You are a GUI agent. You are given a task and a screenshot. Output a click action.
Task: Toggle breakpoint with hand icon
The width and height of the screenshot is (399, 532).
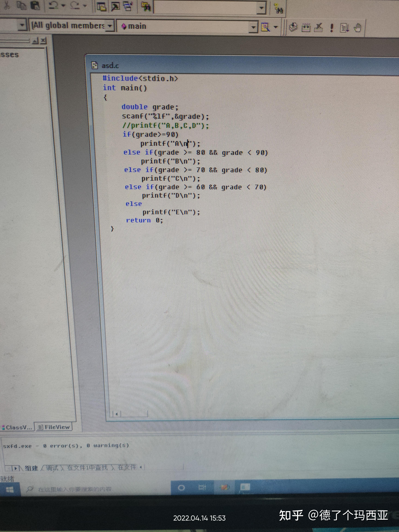pyautogui.click(x=358, y=28)
